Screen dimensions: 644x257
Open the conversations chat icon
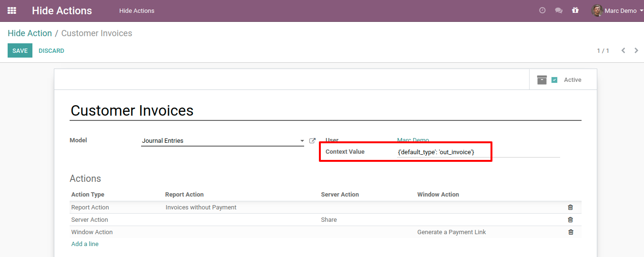pyautogui.click(x=559, y=10)
